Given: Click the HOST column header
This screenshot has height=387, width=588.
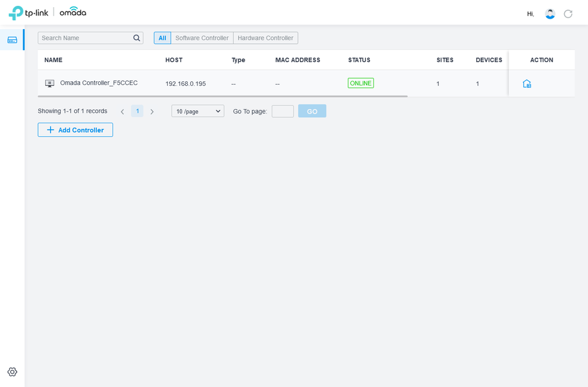Looking at the screenshot, I should [174, 60].
